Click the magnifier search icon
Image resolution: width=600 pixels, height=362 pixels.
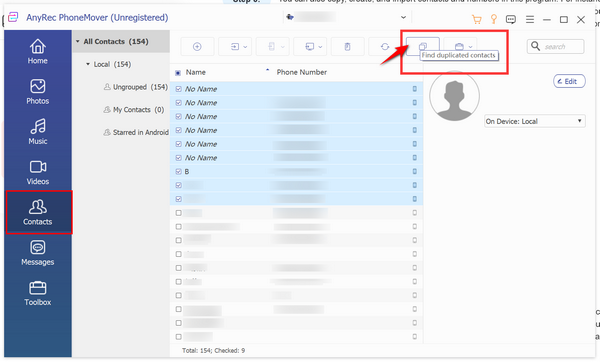(536, 46)
